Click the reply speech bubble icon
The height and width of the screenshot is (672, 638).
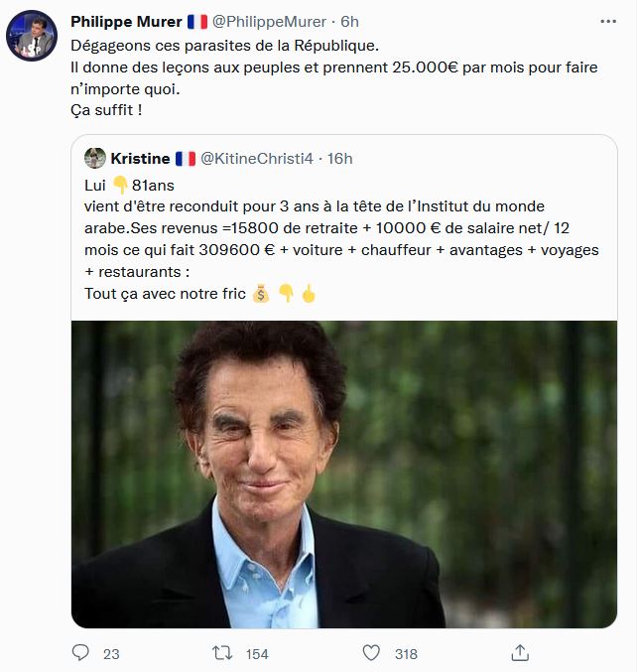tap(81, 653)
